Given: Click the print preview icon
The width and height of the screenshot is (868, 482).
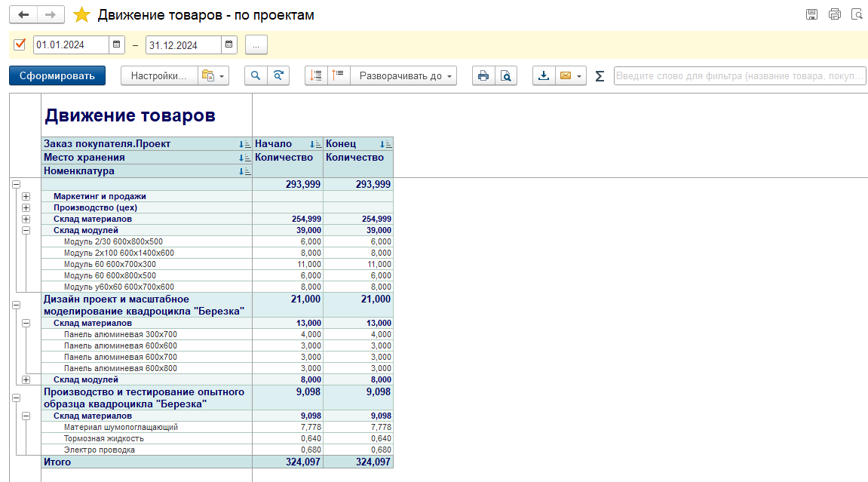Looking at the screenshot, I should (505, 75).
